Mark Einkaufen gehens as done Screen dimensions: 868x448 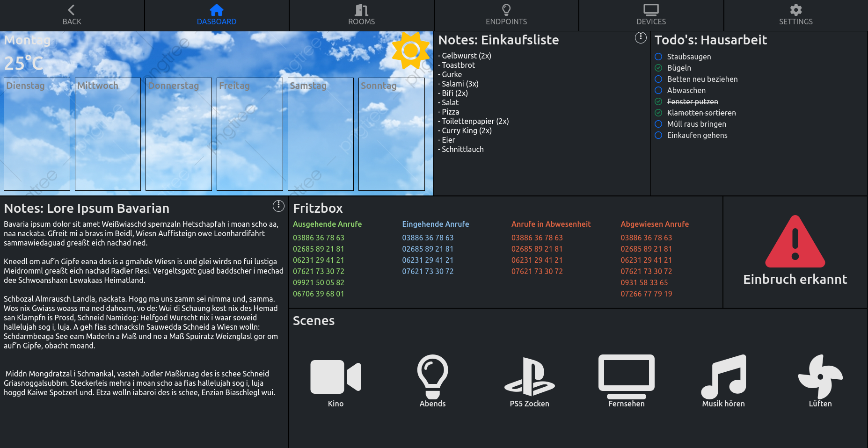tap(658, 135)
